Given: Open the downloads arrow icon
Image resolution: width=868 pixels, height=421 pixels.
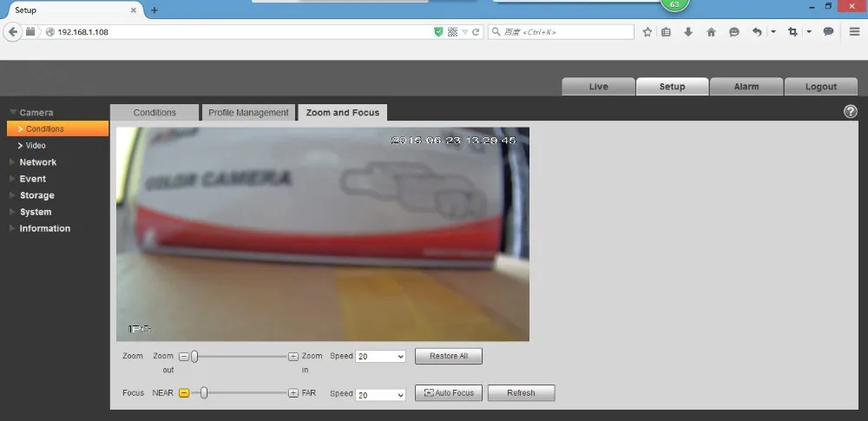Looking at the screenshot, I should coord(688,32).
